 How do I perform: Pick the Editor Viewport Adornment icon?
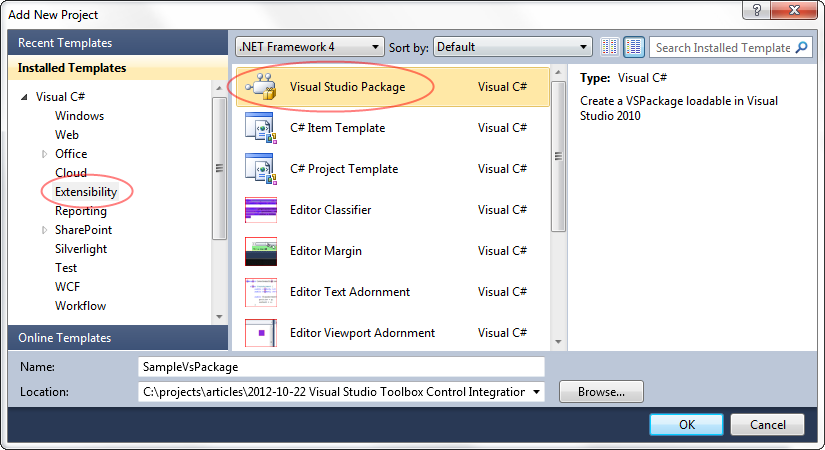(x=261, y=333)
